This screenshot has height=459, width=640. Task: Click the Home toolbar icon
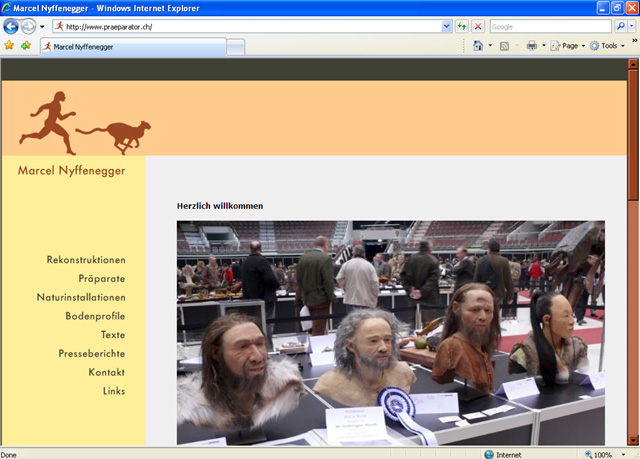pos(478,46)
